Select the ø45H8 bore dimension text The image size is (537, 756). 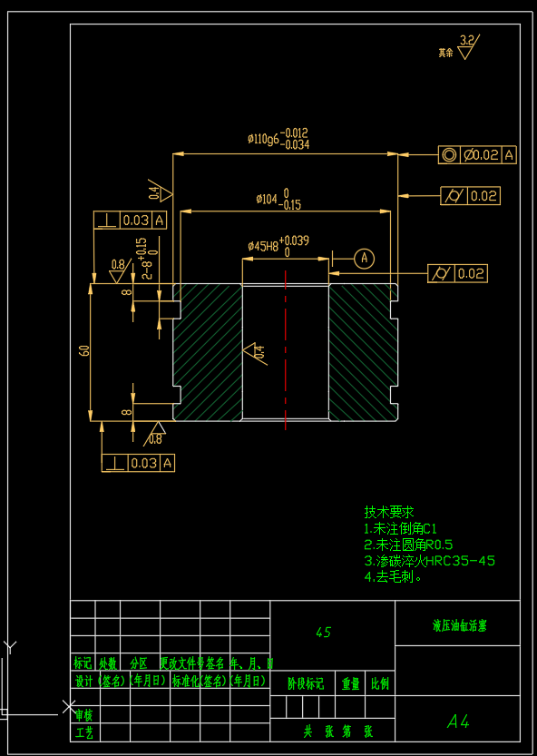pyautogui.click(x=278, y=246)
